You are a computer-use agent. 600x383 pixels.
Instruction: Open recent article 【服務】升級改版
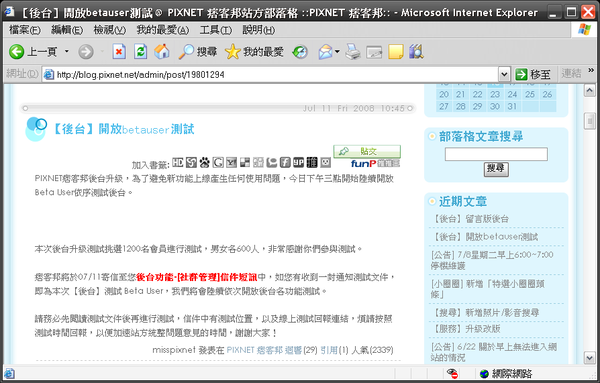click(x=466, y=329)
